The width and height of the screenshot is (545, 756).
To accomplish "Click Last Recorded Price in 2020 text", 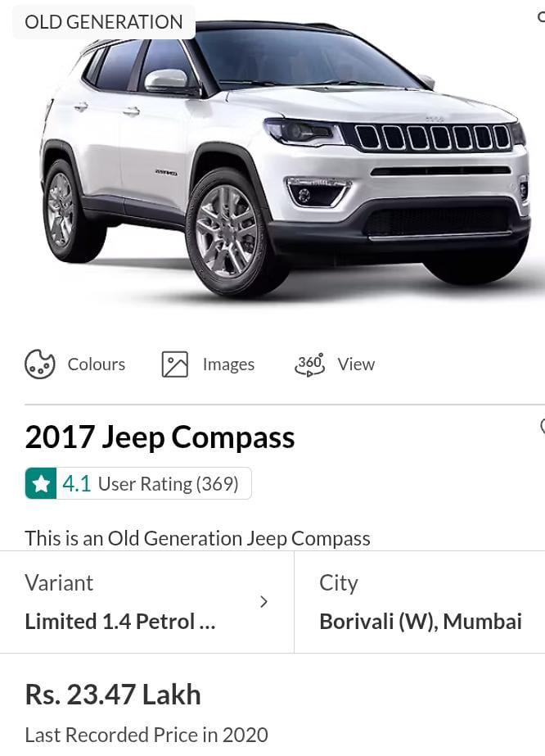I will point(146,735).
